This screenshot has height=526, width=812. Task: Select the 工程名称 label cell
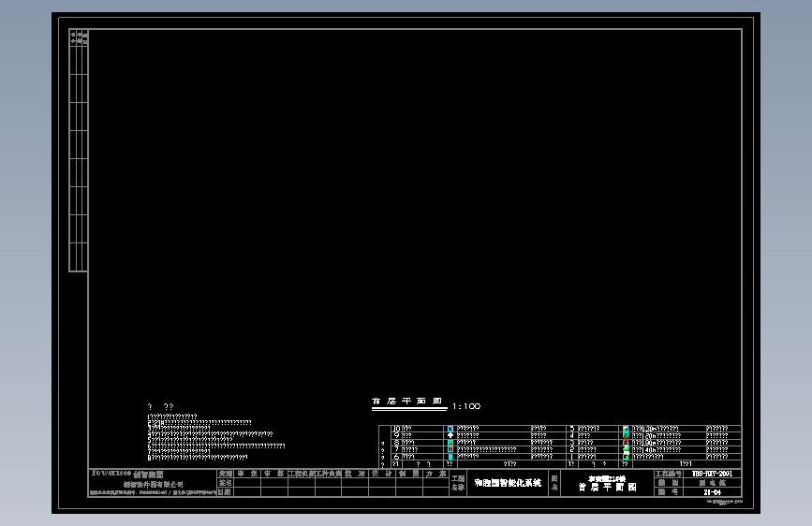point(458,483)
